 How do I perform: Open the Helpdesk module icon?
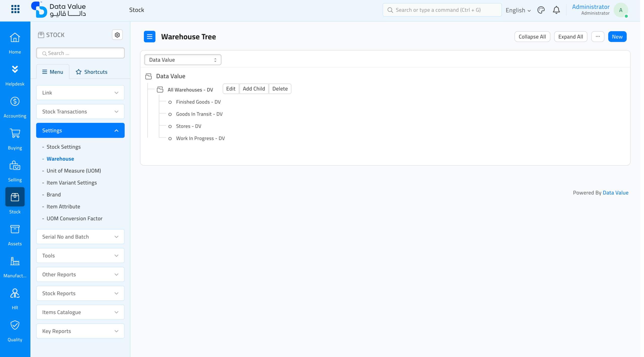pyautogui.click(x=15, y=69)
